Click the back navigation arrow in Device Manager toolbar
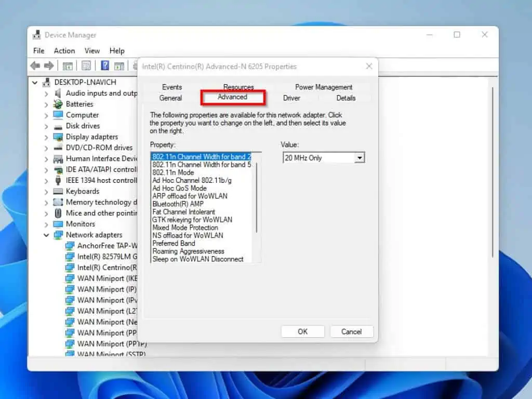 [35, 65]
